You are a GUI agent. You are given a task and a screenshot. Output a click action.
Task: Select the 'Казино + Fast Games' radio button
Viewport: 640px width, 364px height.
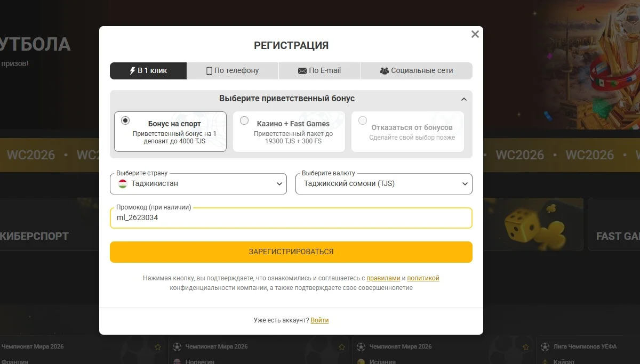click(x=244, y=120)
